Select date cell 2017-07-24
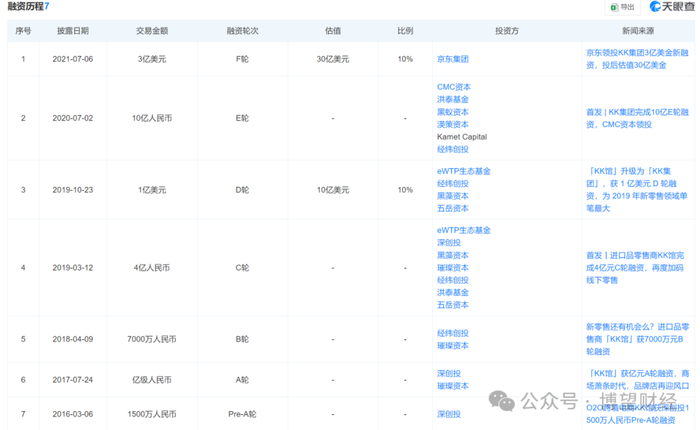The width and height of the screenshot is (700, 430). point(73,380)
